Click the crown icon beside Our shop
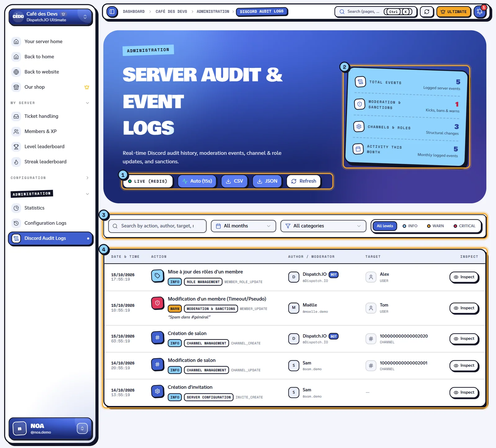496x448 pixels. coord(87,87)
